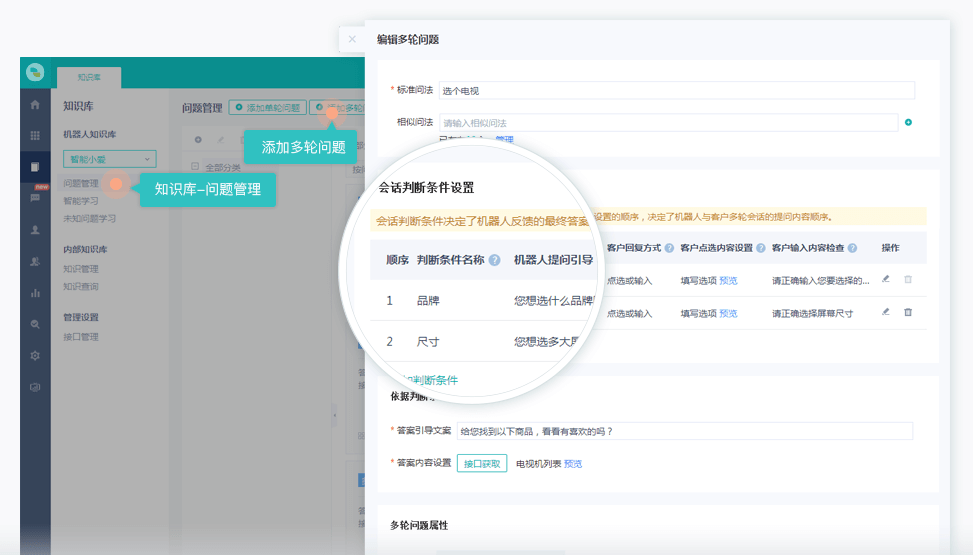The width and height of the screenshot is (973, 555).
Task: Collapse the 全部分类 tree node
Action: pyautogui.click(x=195, y=166)
